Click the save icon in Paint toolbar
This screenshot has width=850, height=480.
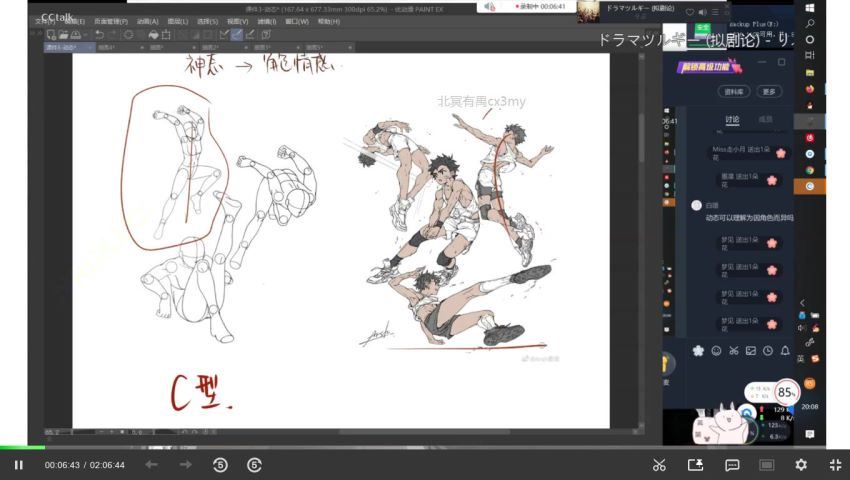(76, 35)
